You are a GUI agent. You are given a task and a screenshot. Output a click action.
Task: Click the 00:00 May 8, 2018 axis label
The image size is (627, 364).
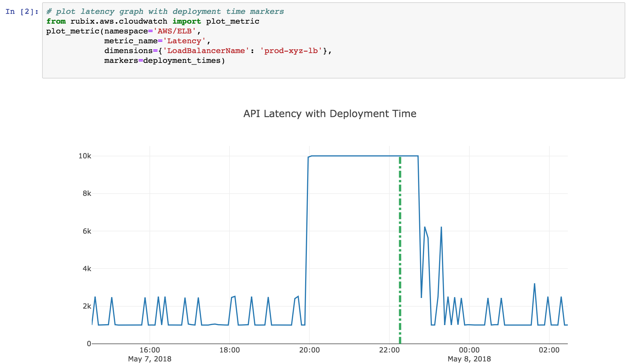[469, 354]
